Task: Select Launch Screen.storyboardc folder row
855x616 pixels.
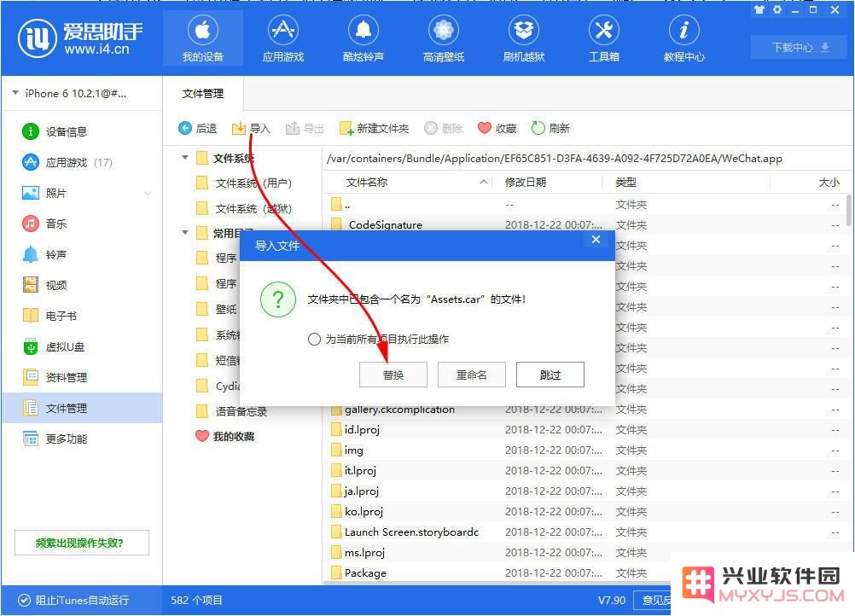Action: tap(585, 532)
